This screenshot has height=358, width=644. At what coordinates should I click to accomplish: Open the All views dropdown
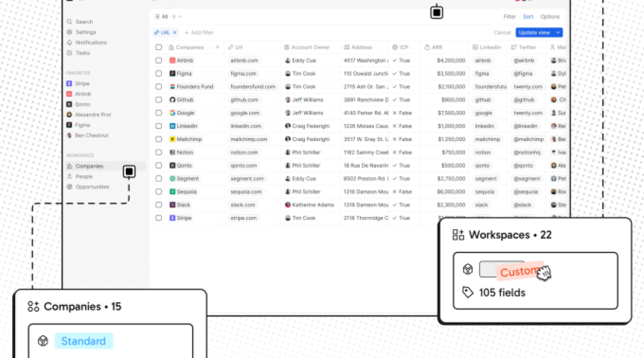click(168, 17)
